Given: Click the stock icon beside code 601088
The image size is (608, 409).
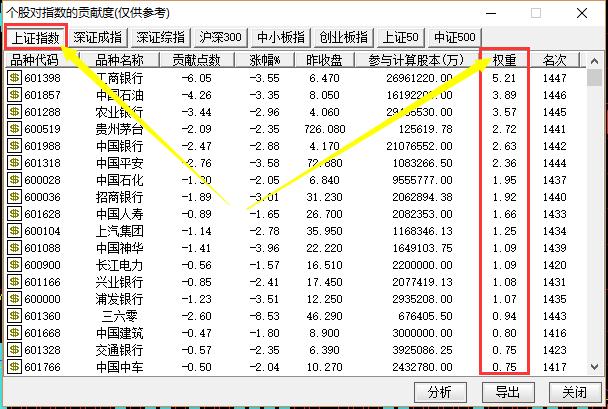Looking at the screenshot, I should pos(14,248).
